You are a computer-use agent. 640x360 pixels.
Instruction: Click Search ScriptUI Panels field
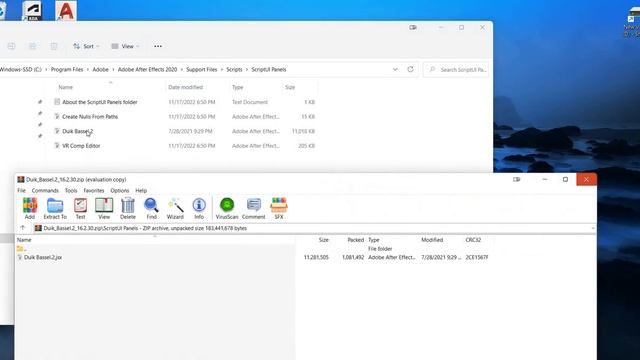(456, 70)
